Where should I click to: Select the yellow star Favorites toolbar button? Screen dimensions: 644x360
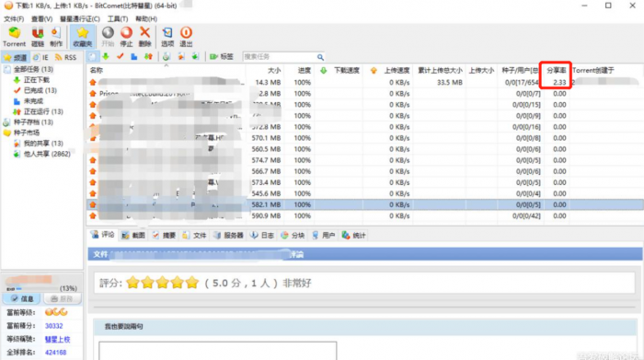click(83, 37)
